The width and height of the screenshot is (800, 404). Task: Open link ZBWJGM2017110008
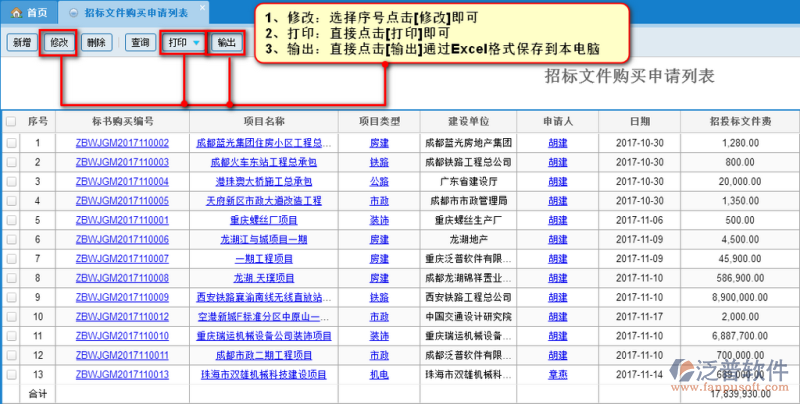(122, 279)
